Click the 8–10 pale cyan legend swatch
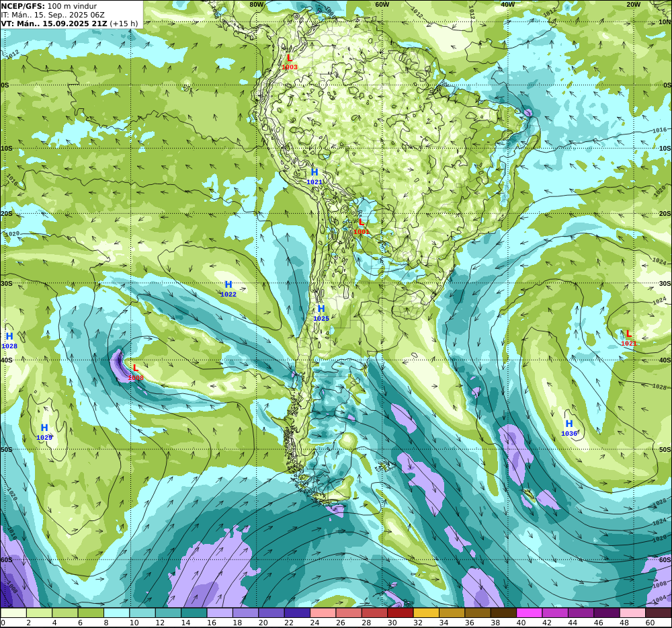This screenshot has height=628, width=672. 116,613
